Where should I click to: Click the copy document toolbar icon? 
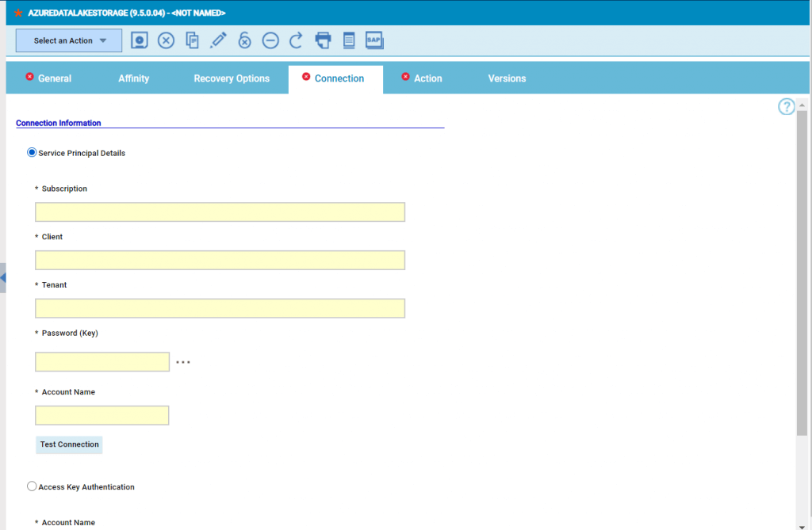pos(192,40)
